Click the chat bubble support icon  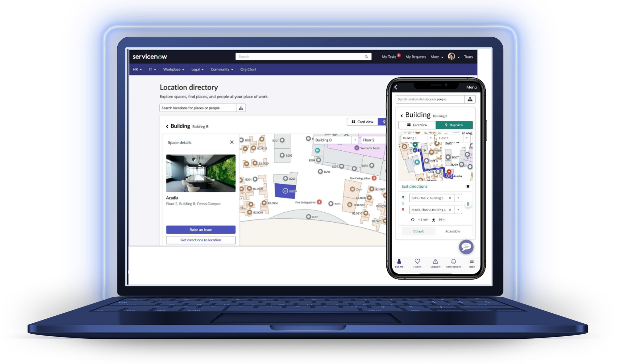coord(466,248)
